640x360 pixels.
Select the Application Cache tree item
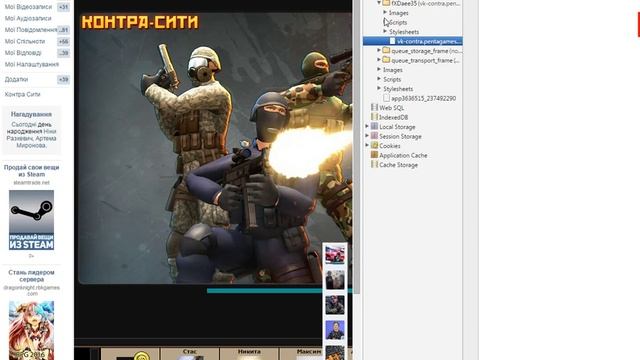(x=403, y=156)
